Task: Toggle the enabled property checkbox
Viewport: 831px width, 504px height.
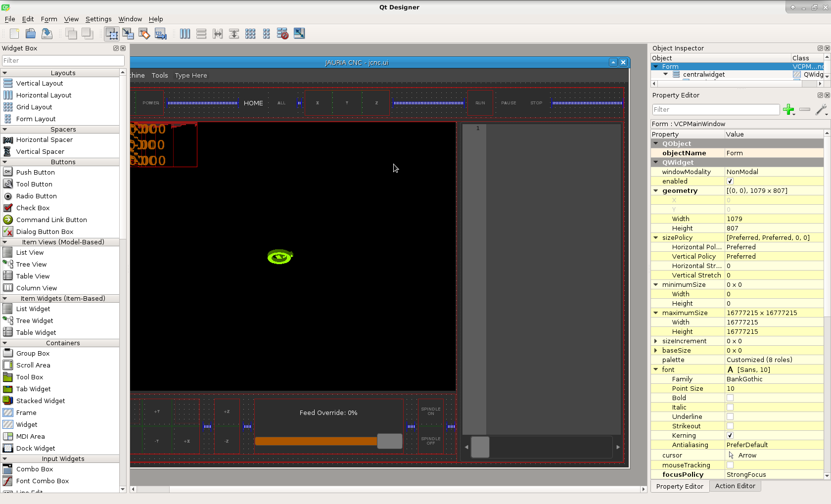Action: (x=730, y=182)
